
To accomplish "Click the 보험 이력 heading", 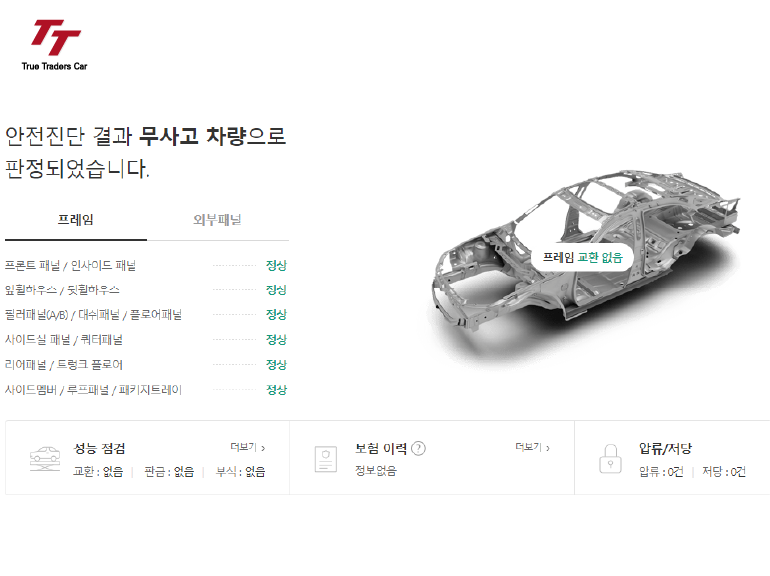I will pyautogui.click(x=381, y=448).
